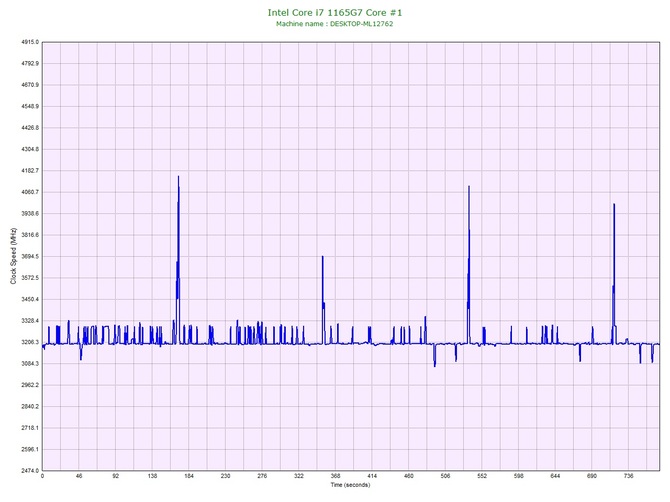The image size is (670, 502).
Task: Click the chart title 'Intel Core i7 1165G7 Core #1'
Action: point(335,12)
